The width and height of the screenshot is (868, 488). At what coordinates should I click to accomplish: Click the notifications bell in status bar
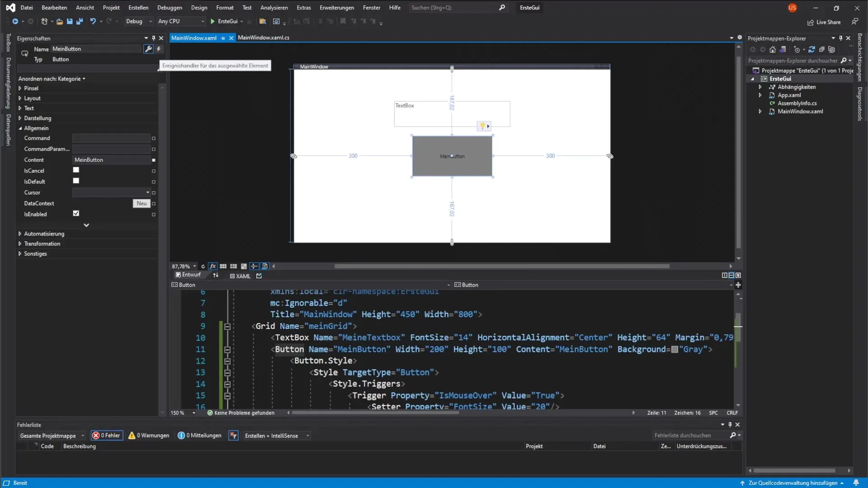[x=856, y=483]
